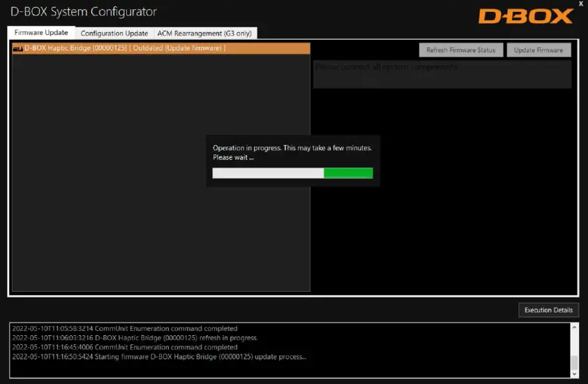The image size is (588, 384).
Task: Open ACM Rearrangement (G3 only) tab
Action: click(x=204, y=33)
